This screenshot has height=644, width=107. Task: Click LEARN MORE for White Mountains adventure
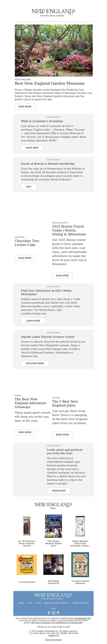click(x=33, y=321)
